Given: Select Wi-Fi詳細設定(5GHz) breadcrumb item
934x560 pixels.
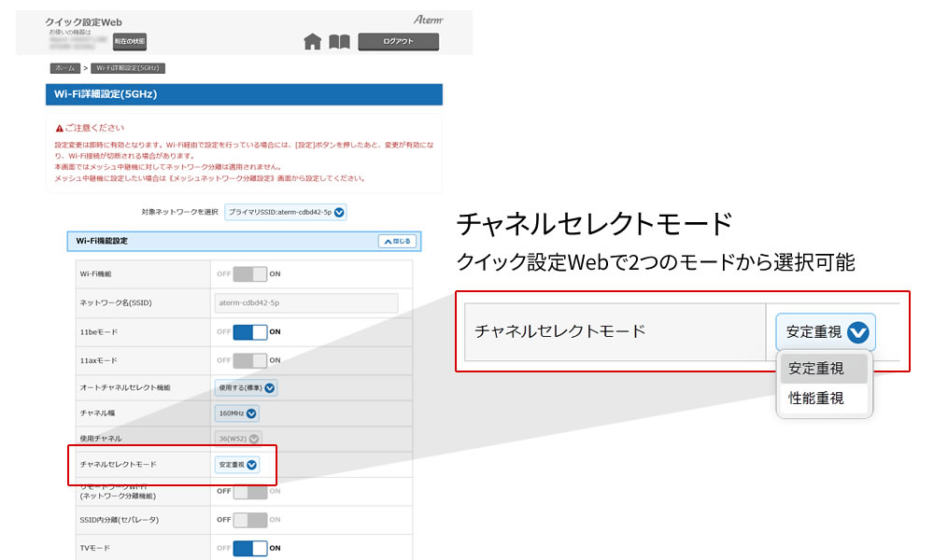Looking at the screenshot, I should click(129, 68).
